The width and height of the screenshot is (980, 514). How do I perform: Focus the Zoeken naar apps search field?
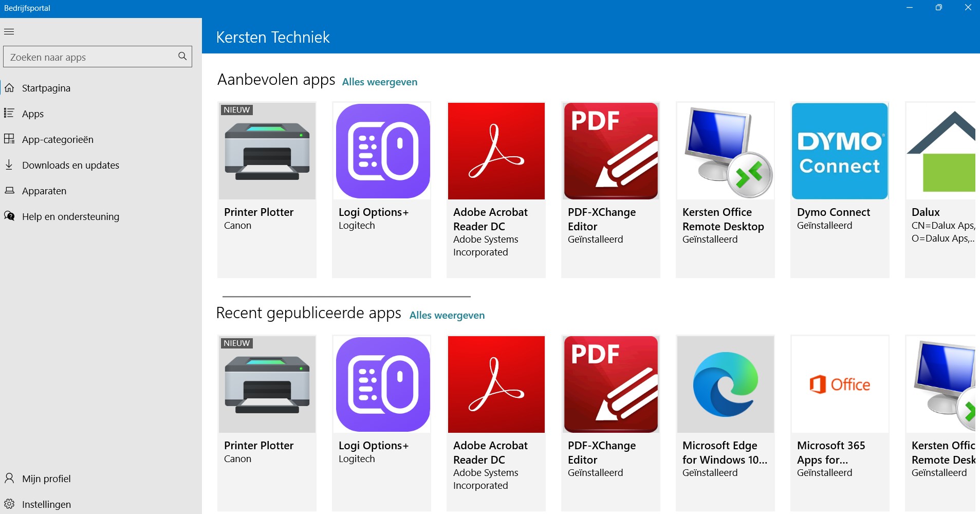click(90, 57)
